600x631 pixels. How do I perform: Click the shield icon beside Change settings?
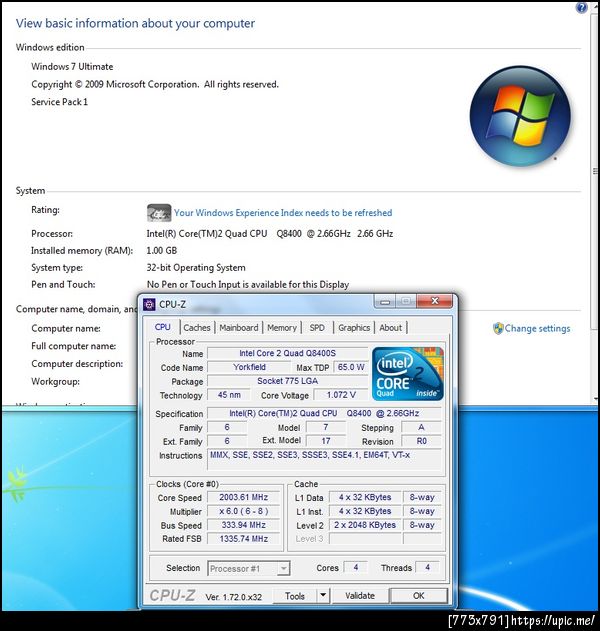click(x=498, y=328)
